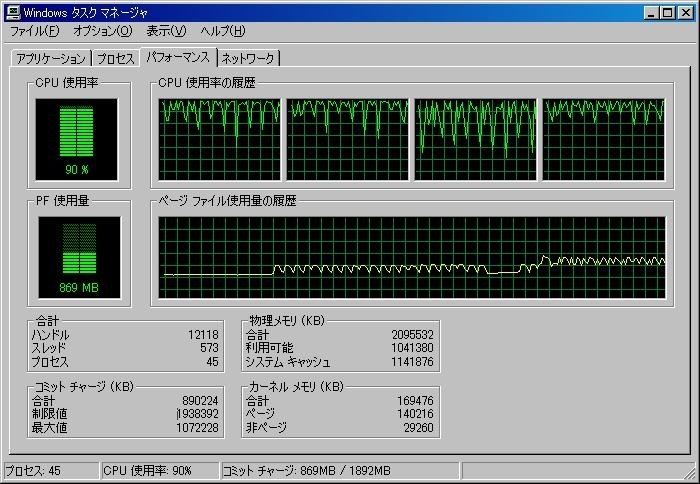Click the second CPU history graph
Viewport: 700px width, 484px height.
coord(347,139)
